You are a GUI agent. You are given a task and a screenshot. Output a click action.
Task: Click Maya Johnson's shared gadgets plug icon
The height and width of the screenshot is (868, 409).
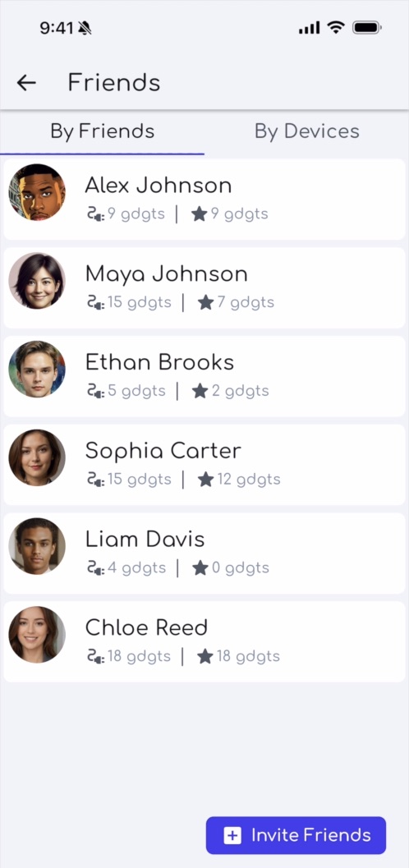click(x=96, y=303)
